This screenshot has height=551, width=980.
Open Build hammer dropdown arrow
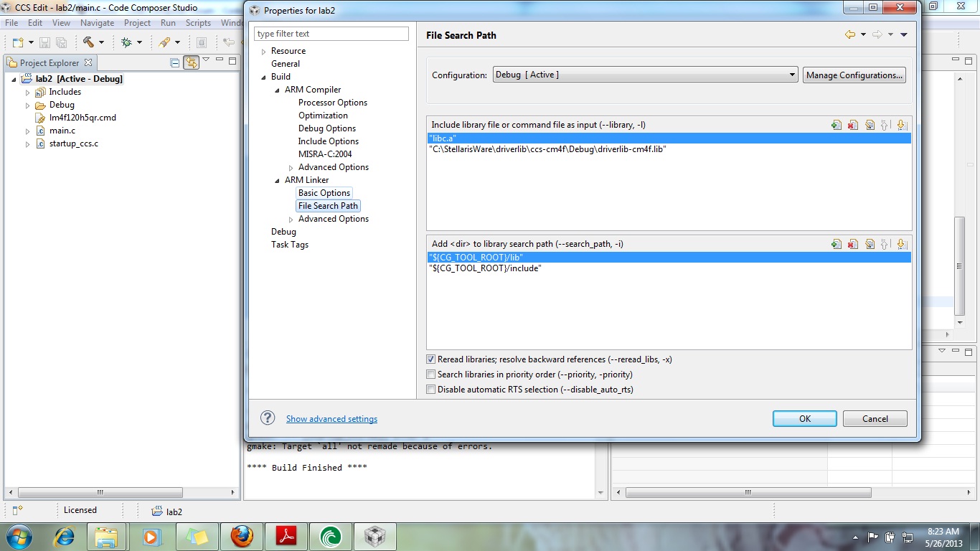101,43
